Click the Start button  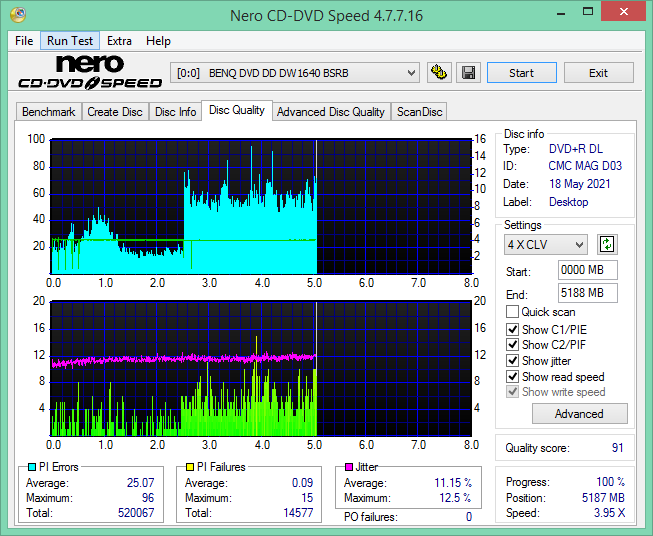(521, 73)
